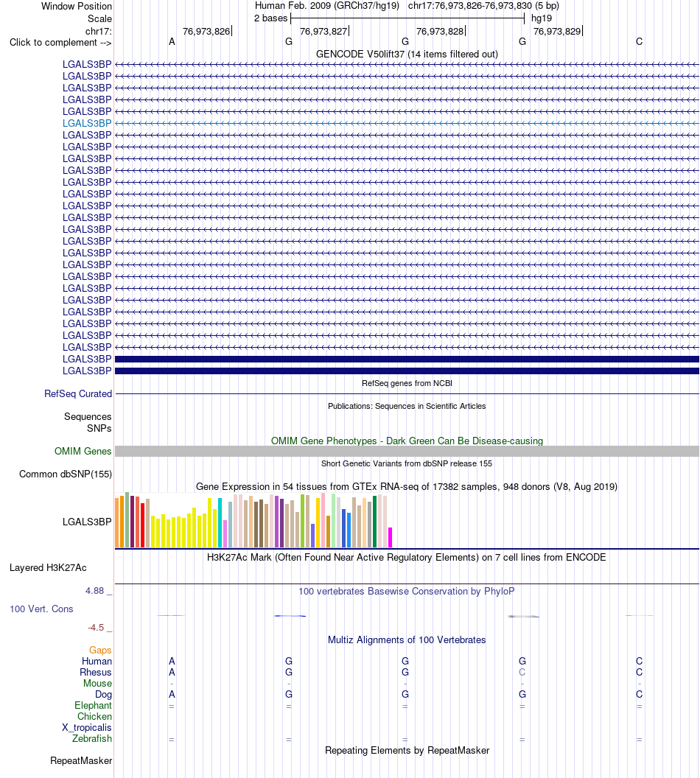Click the light-blue highlighted LGALS3BP transcript label
The height and width of the screenshot is (778, 700).
click(x=87, y=123)
